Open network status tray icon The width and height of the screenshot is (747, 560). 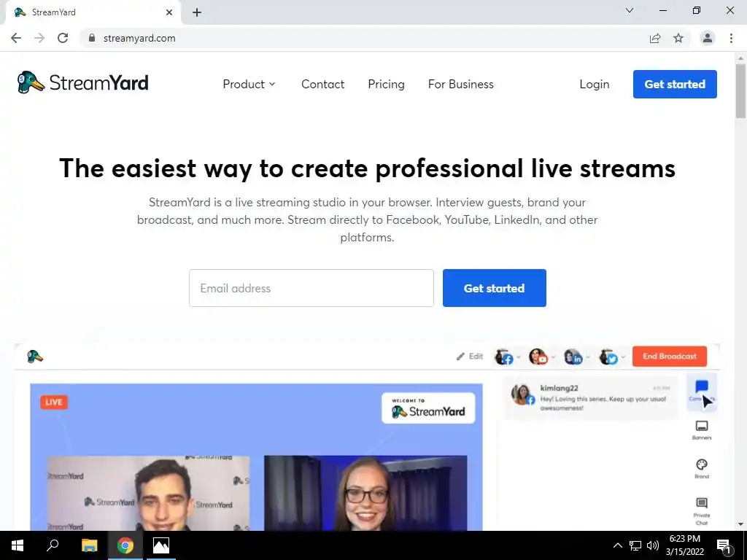pyautogui.click(x=635, y=545)
